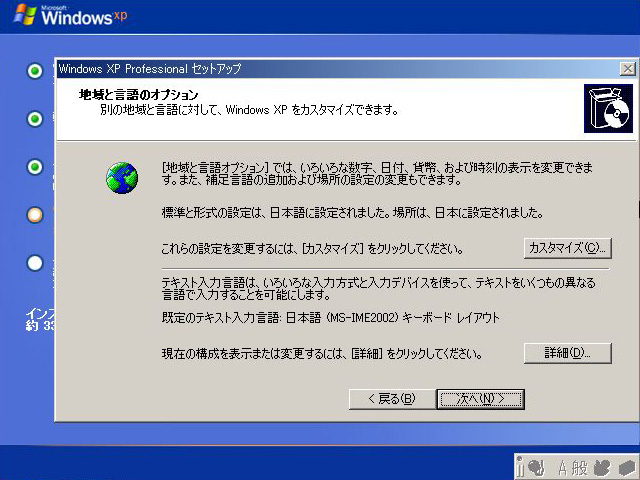
Task: Click the orange current-step indicator in sidebar
Action: pos(35,215)
